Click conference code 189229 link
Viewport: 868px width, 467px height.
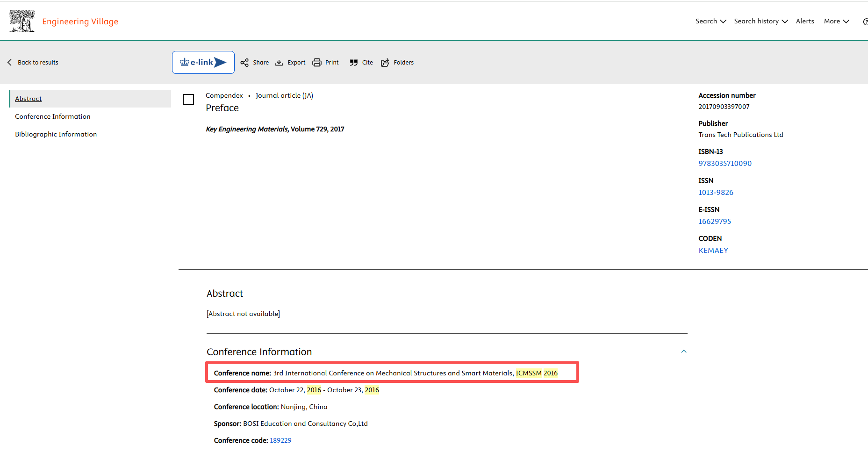point(280,440)
